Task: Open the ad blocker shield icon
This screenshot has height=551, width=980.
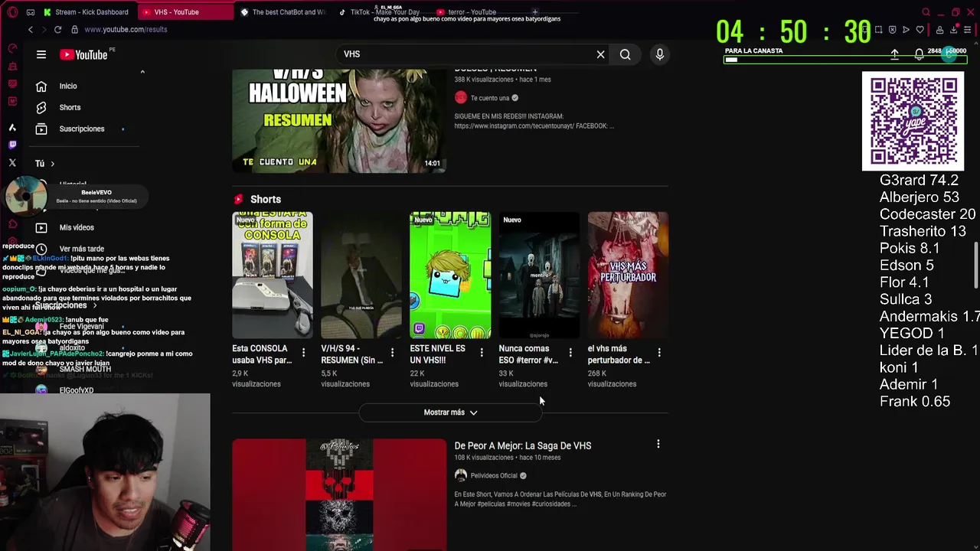Action: click(x=892, y=30)
